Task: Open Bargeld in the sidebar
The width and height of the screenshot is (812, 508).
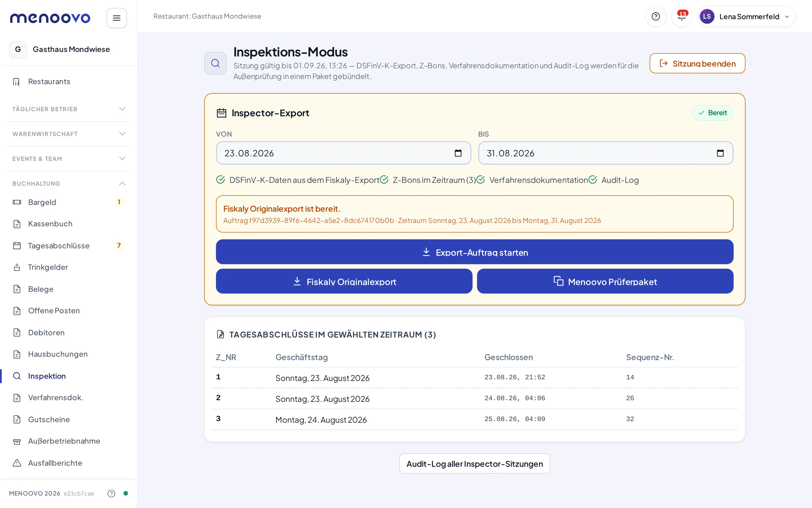Action: tap(69, 202)
